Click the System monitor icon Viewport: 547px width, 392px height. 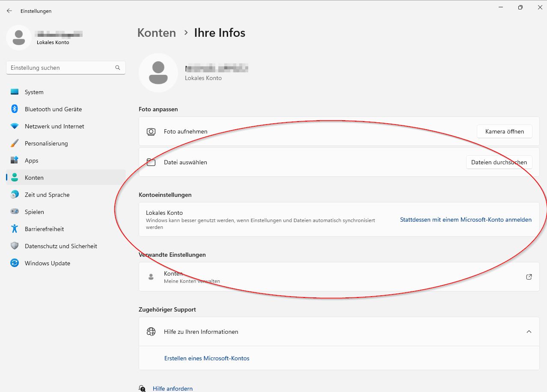point(15,92)
